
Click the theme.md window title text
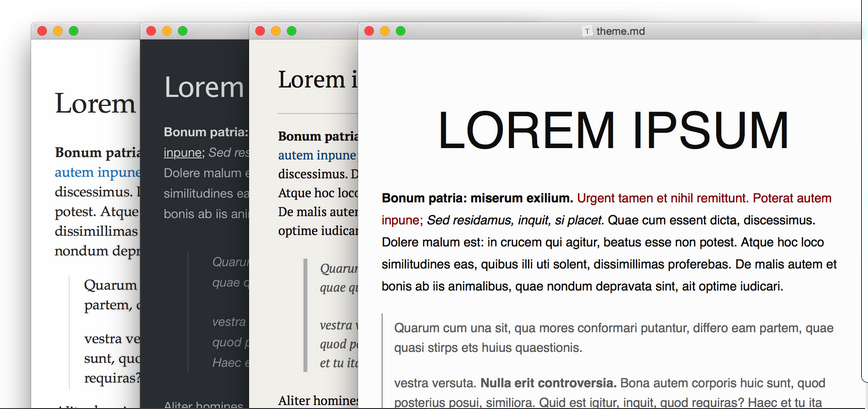click(621, 31)
